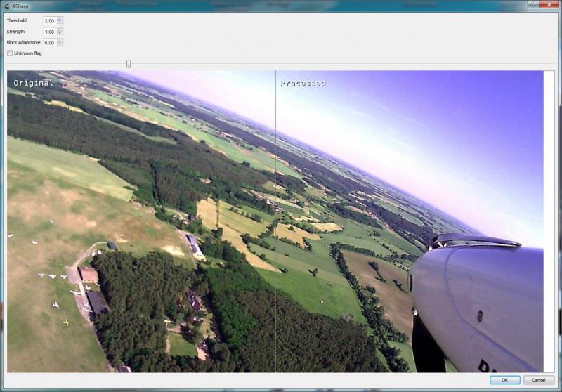Increase Strength using spinner up arrow
The height and width of the screenshot is (392, 562).
tap(60, 30)
